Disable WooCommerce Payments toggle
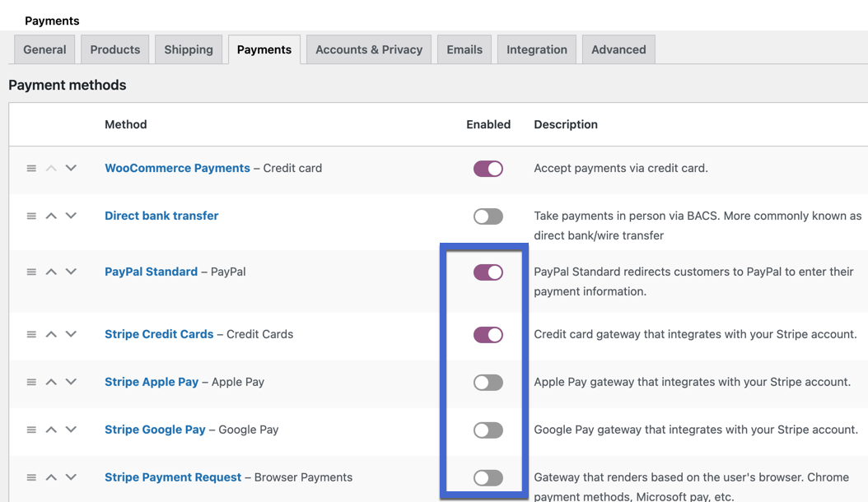The image size is (868, 502). click(x=488, y=169)
